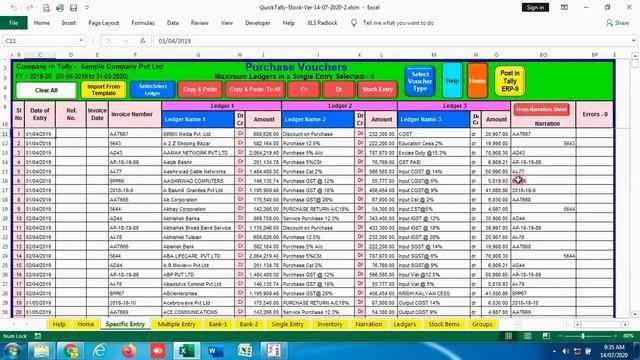Click the Stock Entry button
This screenshot has width=640, height=360.
tap(378, 89)
